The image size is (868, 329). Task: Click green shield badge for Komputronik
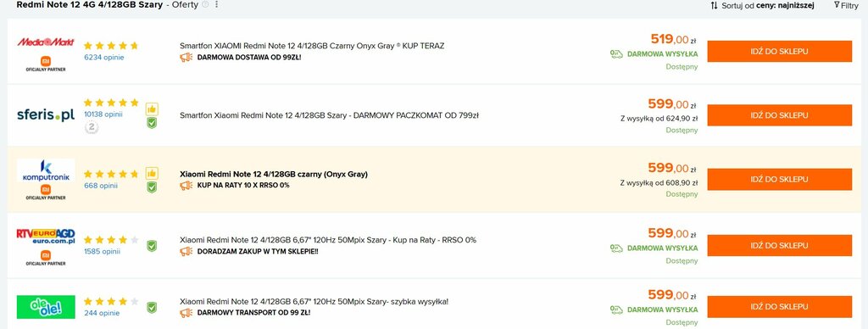pos(152,187)
